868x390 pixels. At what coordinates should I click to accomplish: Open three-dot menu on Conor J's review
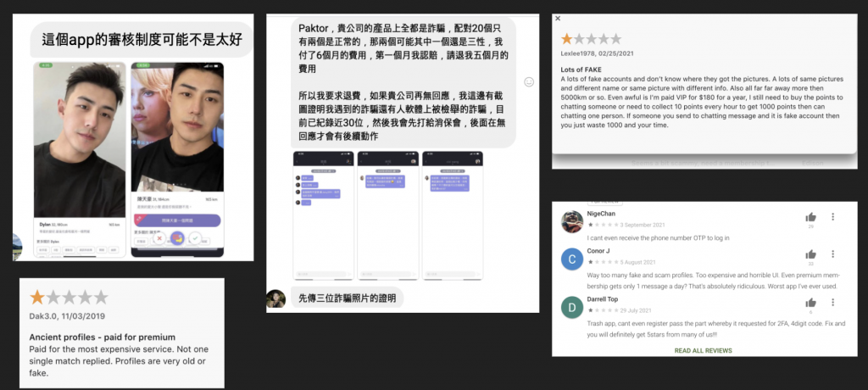tap(834, 254)
